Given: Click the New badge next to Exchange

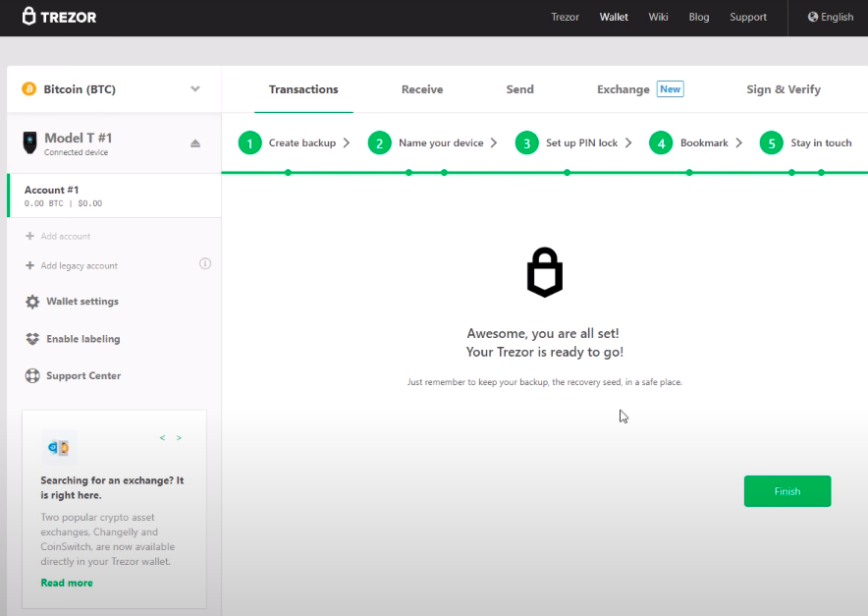Looking at the screenshot, I should tap(671, 88).
